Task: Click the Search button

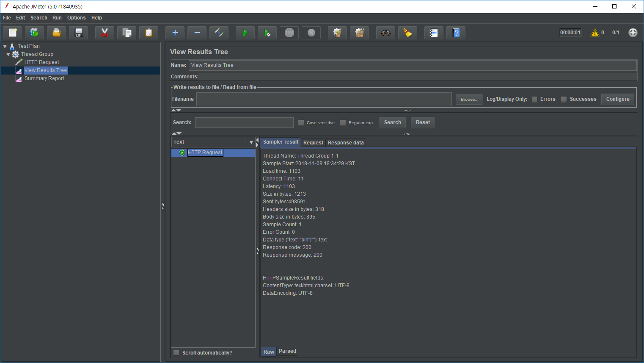Action: tap(392, 122)
